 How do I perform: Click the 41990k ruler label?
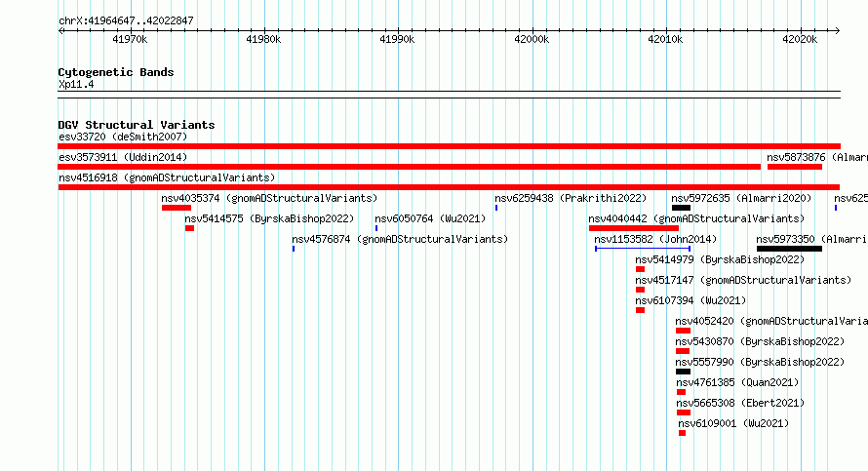tap(397, 39)
